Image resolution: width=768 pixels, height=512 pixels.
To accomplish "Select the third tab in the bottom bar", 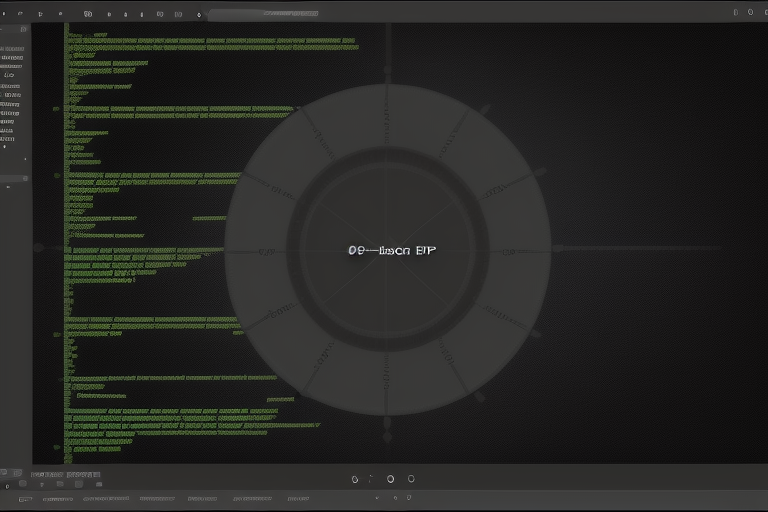I will (106, 498).
